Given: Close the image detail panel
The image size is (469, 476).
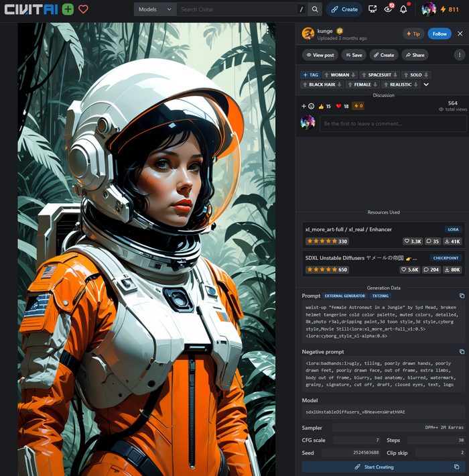Looking at the screenshot, I should point(460,34).
